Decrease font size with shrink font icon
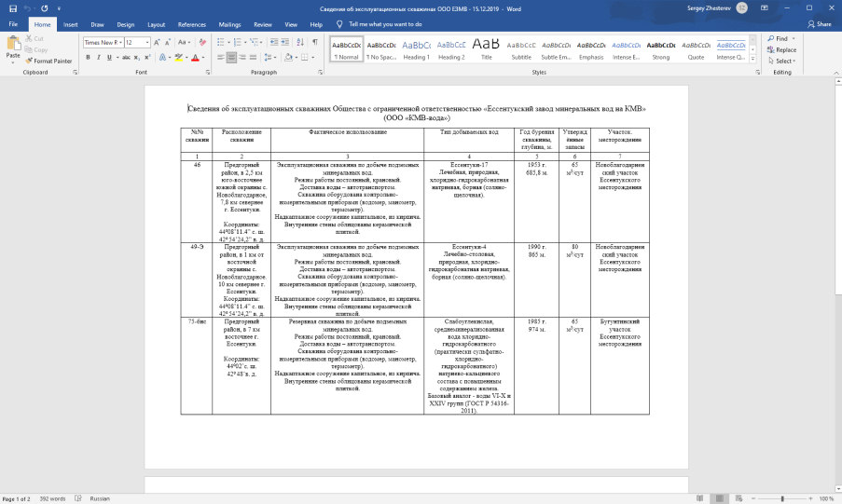Viewport: 842px width, 504px height. pyautogui.click(x=168, y=43)
